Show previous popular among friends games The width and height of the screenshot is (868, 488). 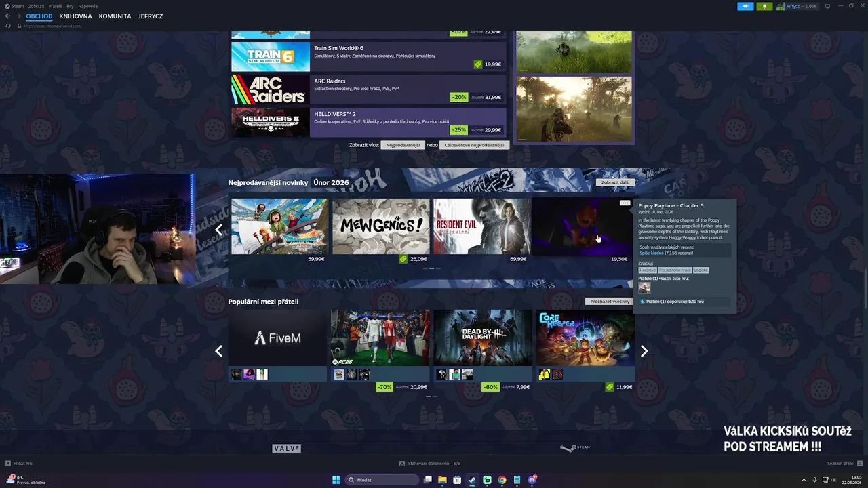click(x=218, y=351)
